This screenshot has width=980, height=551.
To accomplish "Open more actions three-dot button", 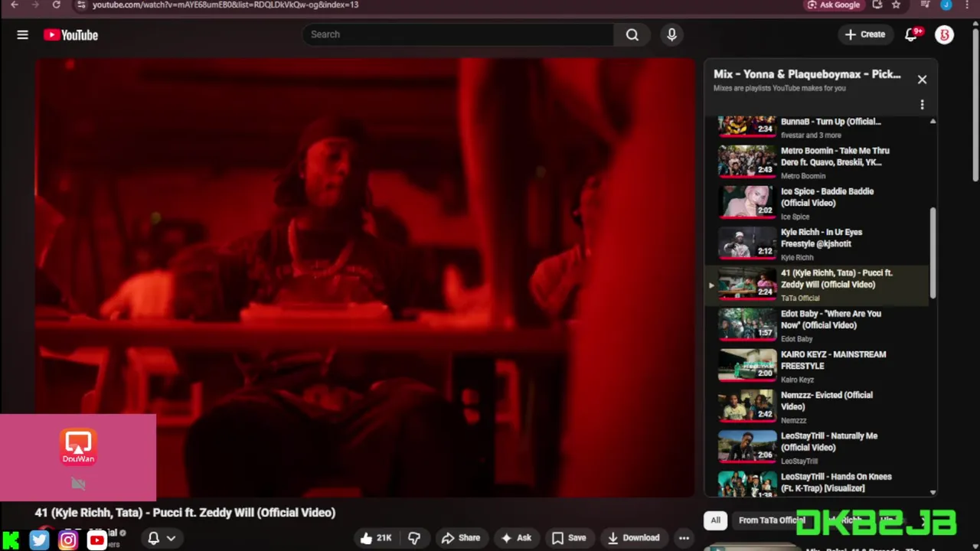I will [684, 538].
